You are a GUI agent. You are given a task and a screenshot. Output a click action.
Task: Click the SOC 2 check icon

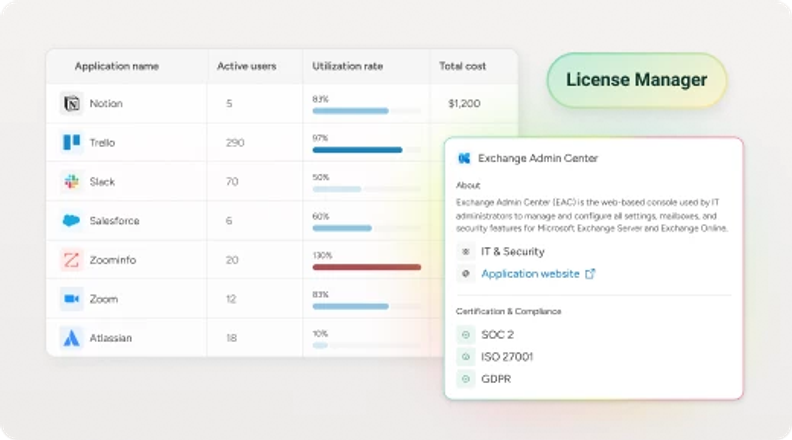coord(466,334)
